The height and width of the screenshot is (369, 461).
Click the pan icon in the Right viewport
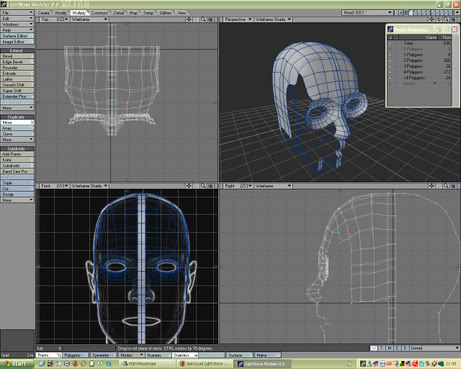point(431,186)
